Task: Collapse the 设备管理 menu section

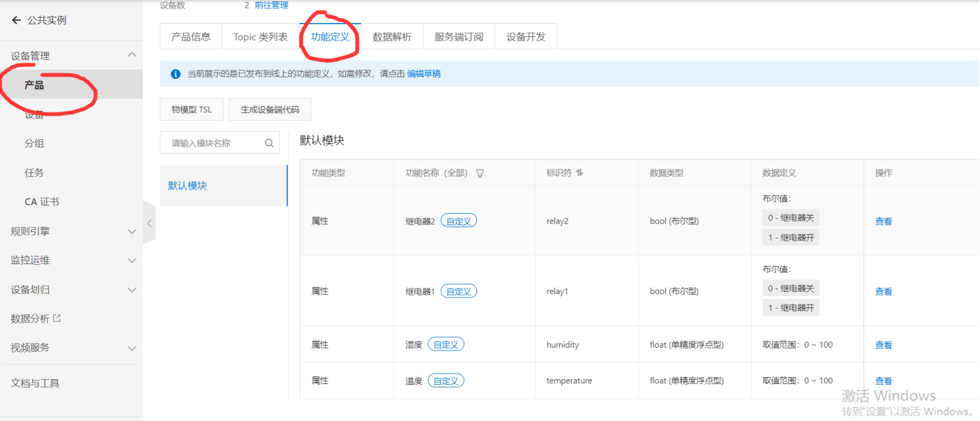Action: (x=132, y=55)
